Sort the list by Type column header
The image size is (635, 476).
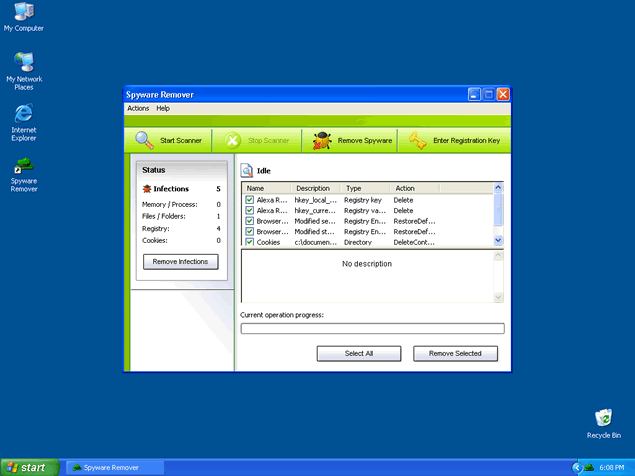coord(365,188)
